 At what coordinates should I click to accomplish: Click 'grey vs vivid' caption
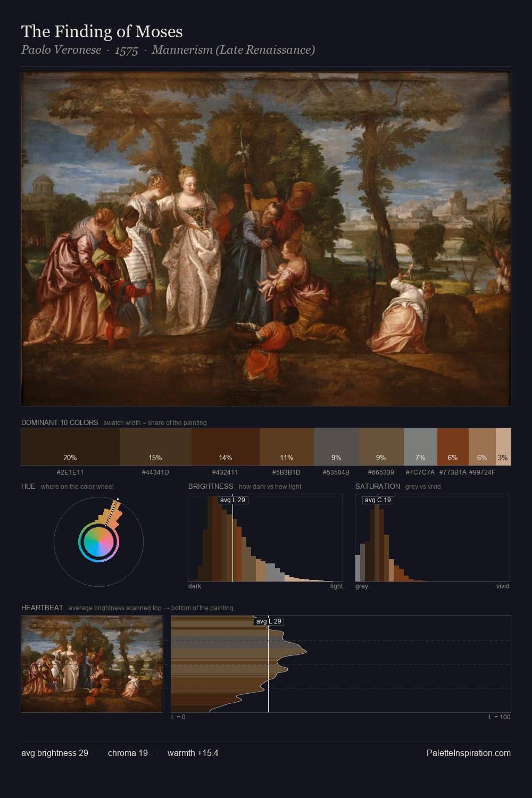coord(423,487)
